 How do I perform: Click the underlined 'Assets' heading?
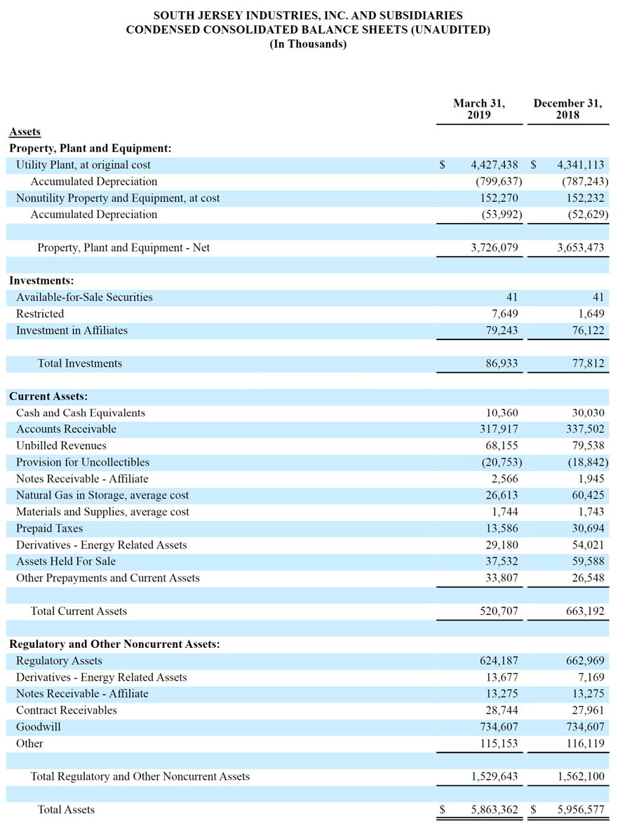pyautogui.click(x=25, y=132)
